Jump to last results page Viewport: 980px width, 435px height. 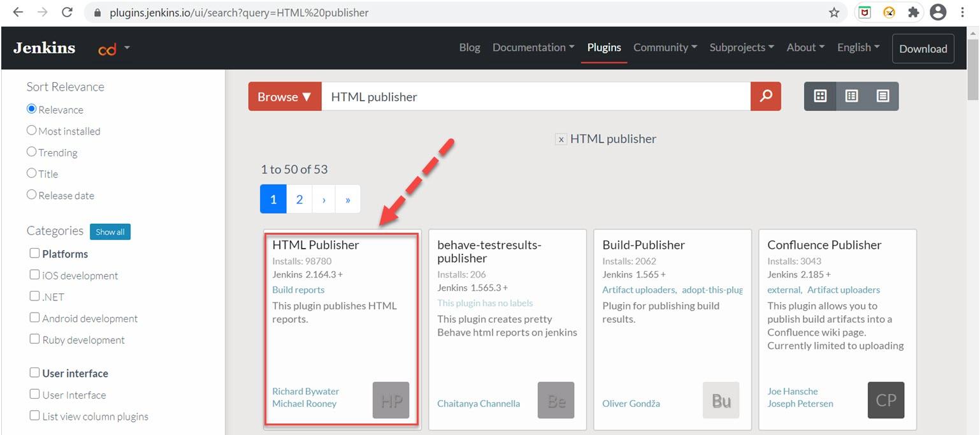point(348,199)
